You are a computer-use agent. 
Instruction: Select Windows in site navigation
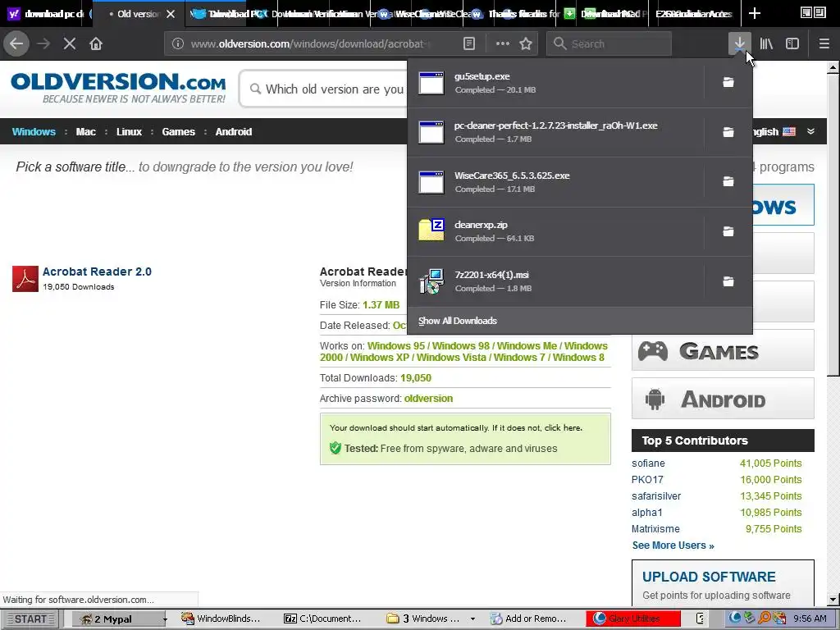tap(34, 132)
